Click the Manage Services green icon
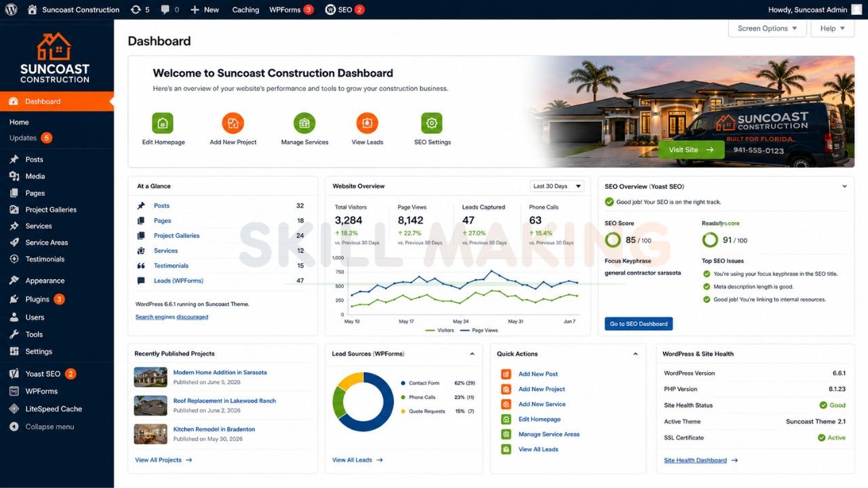Image resolution: width=868 pixels, height=488 pixels. coord(304,123)
